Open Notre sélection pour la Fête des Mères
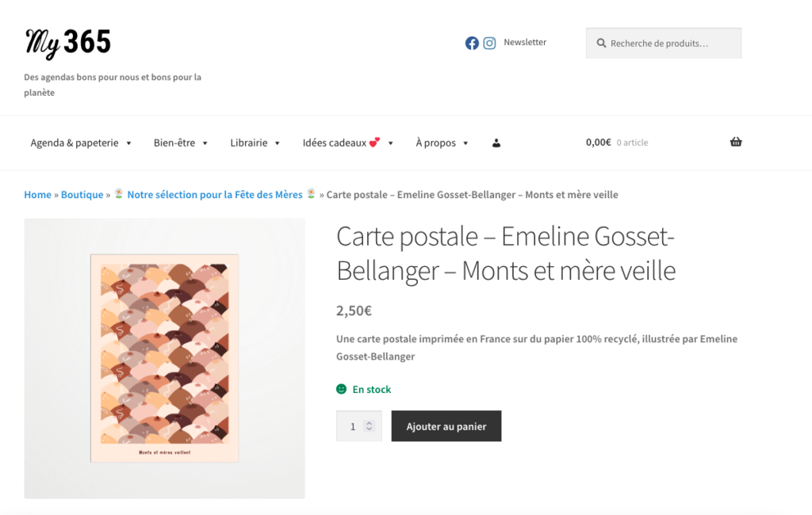Screen dimensions: 812x515 [214, 195]
